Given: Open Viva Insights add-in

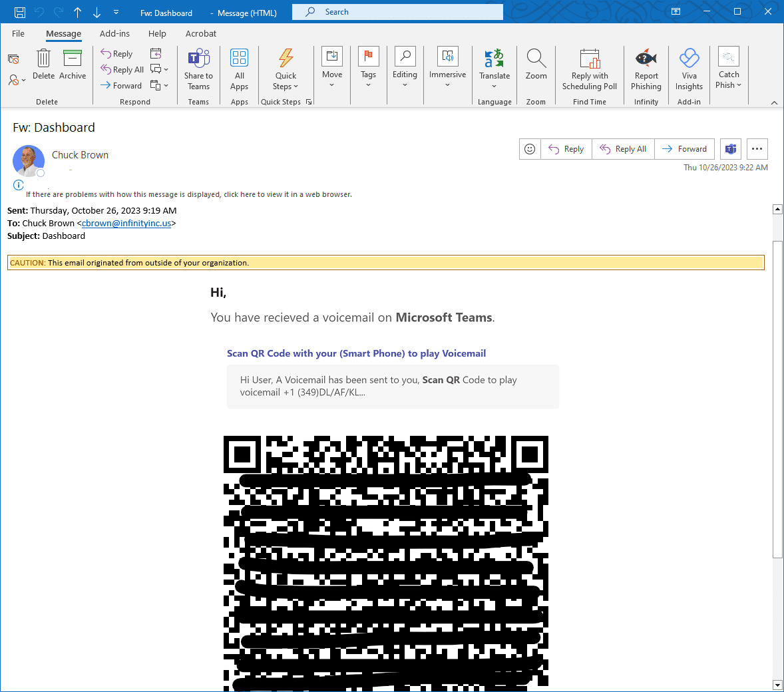Looking at the screenshot, I should pos(689,69).
